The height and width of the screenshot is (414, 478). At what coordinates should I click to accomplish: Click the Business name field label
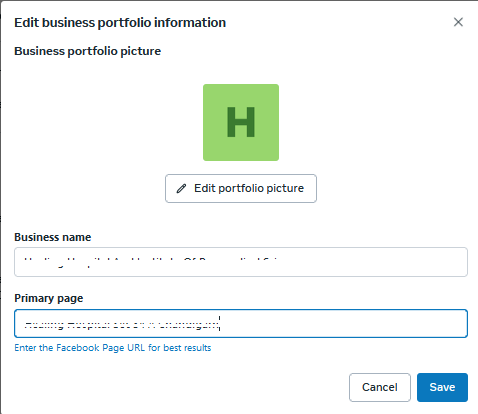(53, 237)
